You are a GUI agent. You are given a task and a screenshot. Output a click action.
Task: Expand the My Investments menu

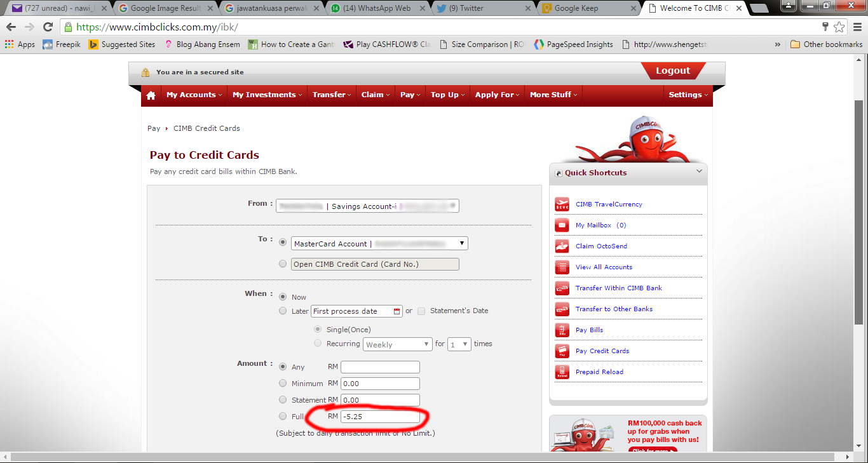266,95
